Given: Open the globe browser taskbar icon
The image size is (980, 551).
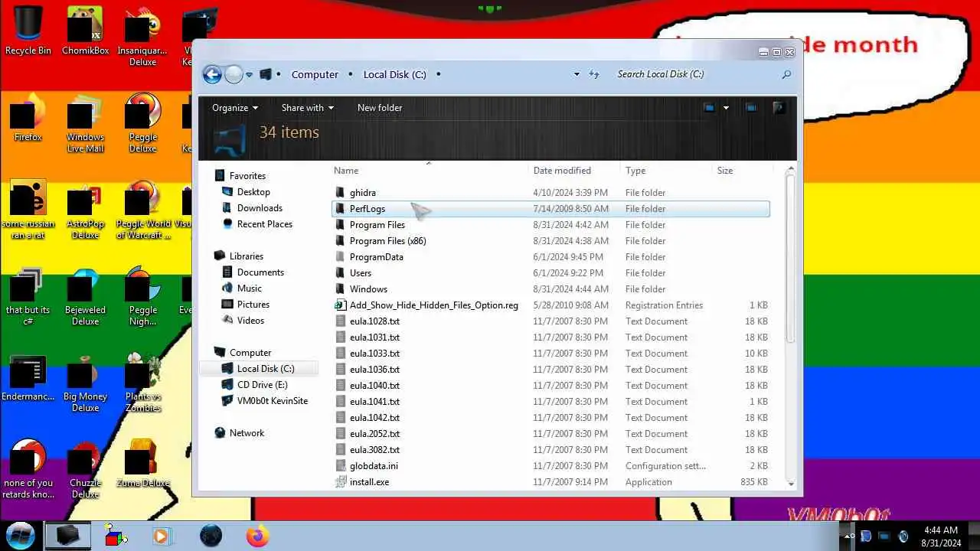Looking at the screenshot, I should [x=211, y=536].
